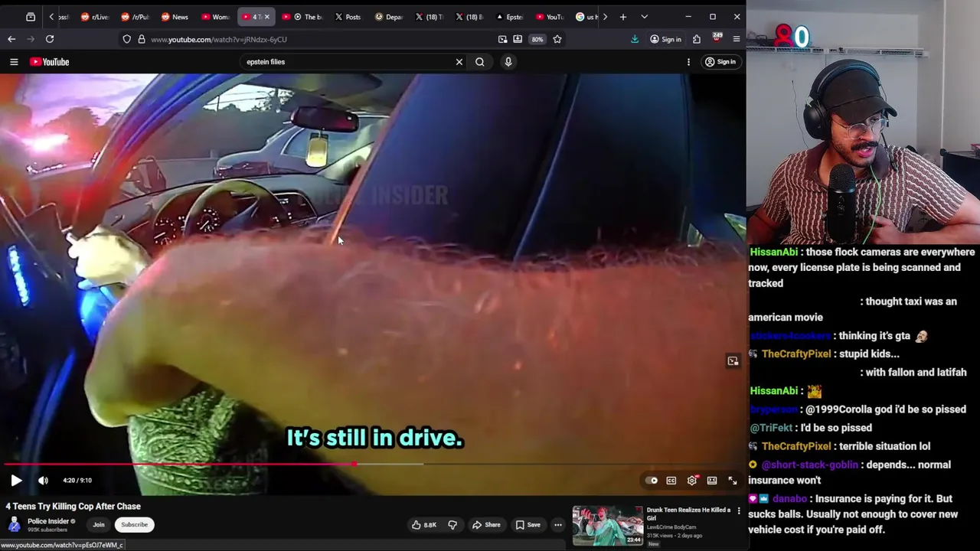
Task: Open the browser extensions puzzle icon
Action: [697, 39]
